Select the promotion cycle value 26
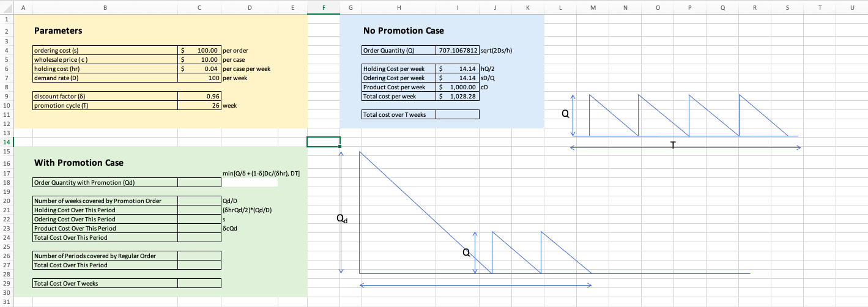This screenshot has width=868, height=307. coord(199,105)
